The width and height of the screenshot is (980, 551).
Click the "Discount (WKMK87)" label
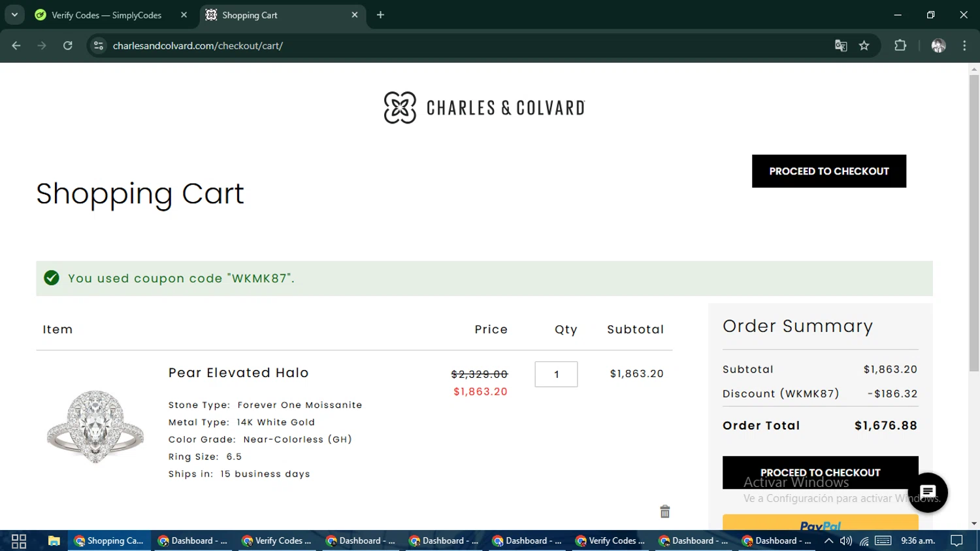tap(781, 393)
